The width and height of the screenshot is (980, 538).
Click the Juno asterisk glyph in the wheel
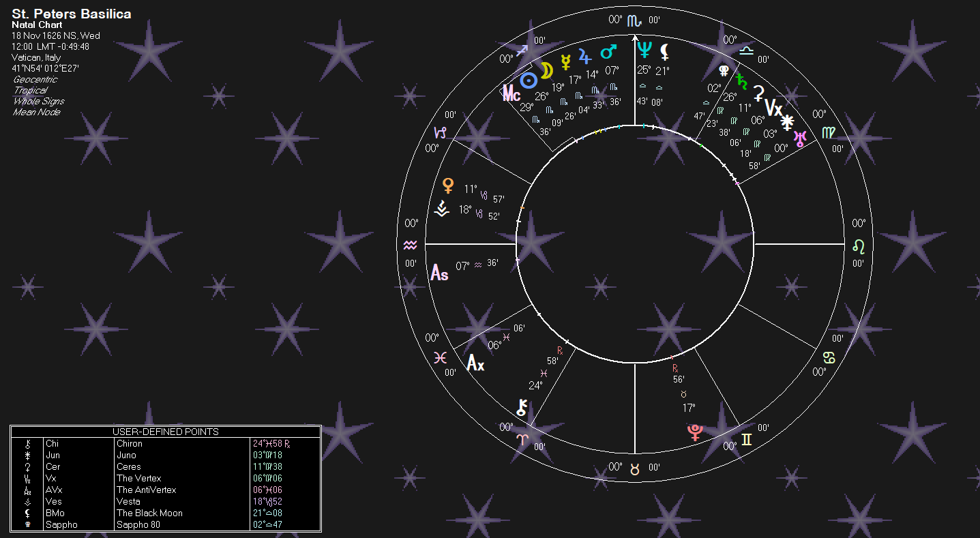pyautogui.click(x=788, y=122)
